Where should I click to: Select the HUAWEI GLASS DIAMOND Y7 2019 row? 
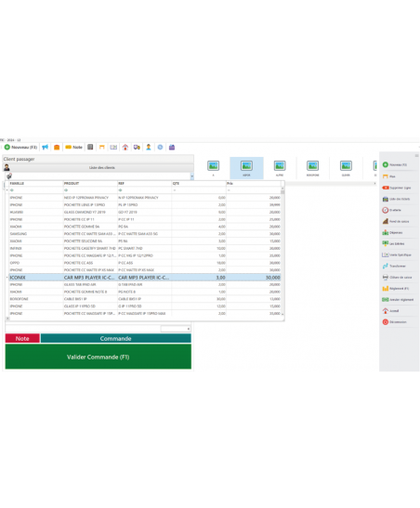click(x=145, y=212)
